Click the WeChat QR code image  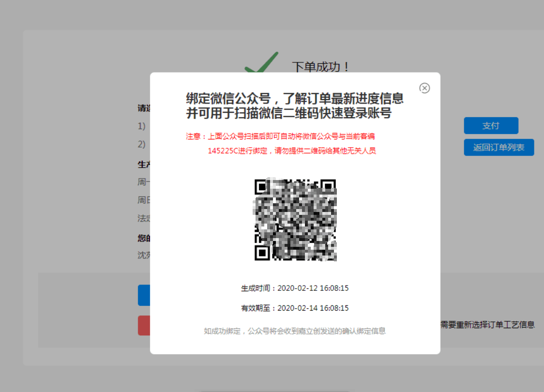(295, 220)
